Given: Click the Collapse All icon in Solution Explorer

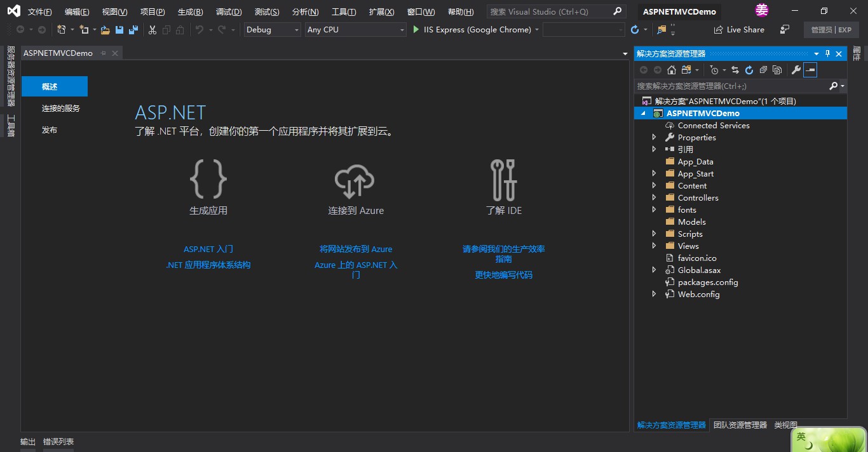Looking at the screenshot, I should click(763, 70).
